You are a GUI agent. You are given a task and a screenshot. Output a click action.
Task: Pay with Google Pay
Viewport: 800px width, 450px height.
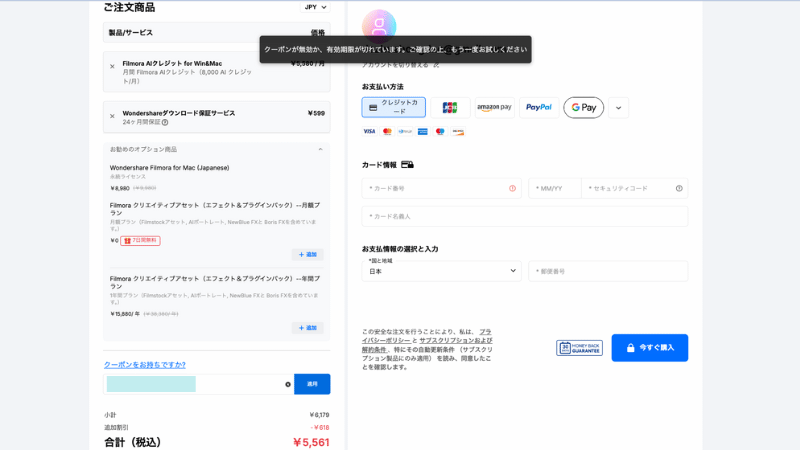click(x=583, y=107)
